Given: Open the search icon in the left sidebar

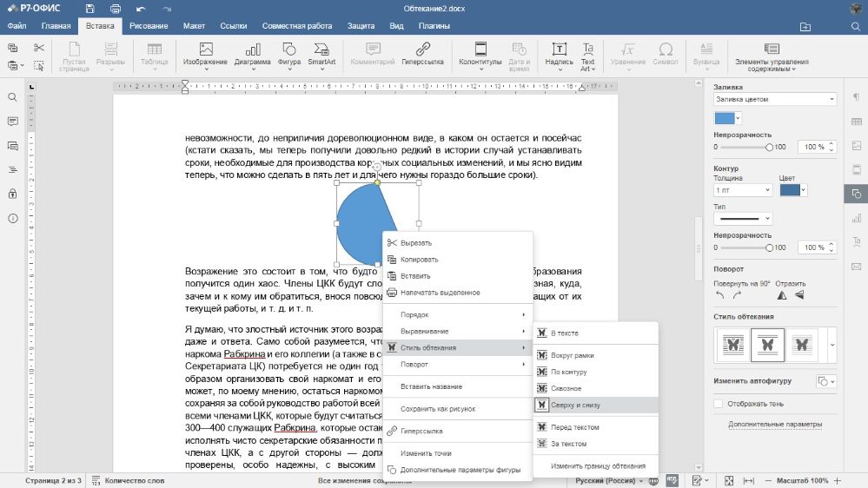Looking at the screenshot, I should pos(13,97).
